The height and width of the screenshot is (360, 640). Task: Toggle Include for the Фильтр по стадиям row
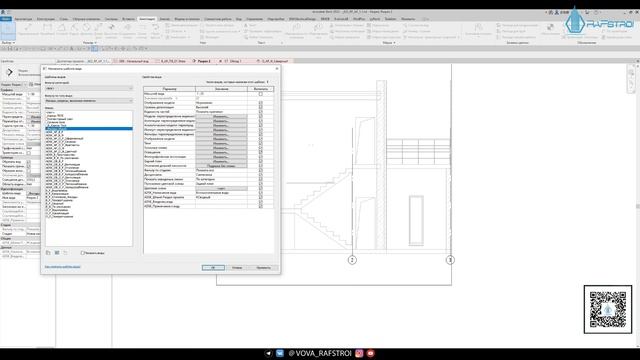pos(260,170)
